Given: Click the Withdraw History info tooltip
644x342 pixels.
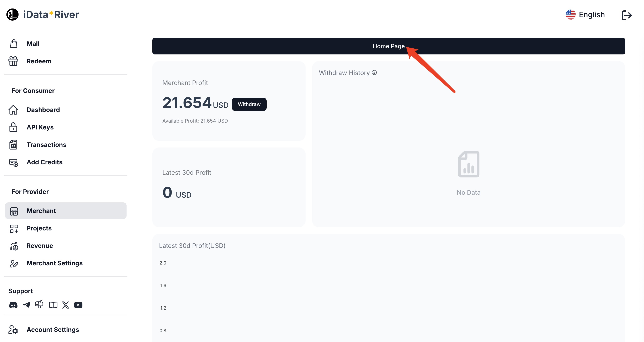Looking at the screenshot, I should pyautogui.click(x=374, y=73).
